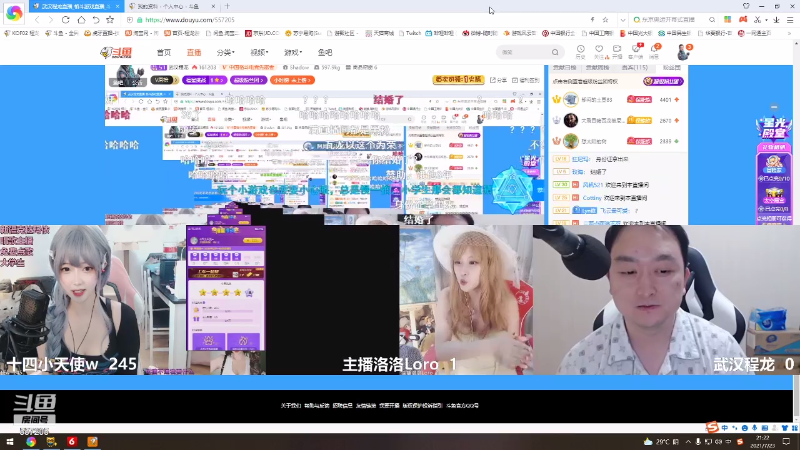Open the 中国银行 bookmark
The height and width of the screenshot is (450, 800).
[x=558, y=33]
